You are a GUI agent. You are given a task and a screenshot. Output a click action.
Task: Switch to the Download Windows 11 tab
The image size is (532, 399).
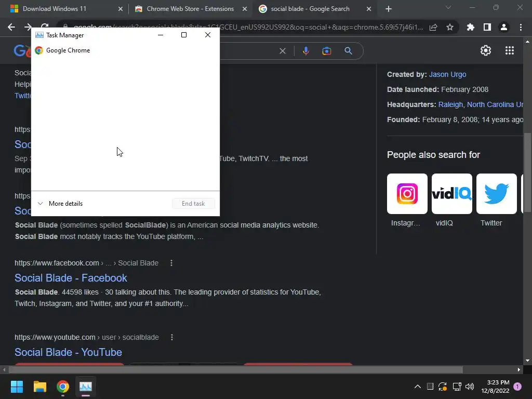pyautogui.click(x=54, y=9)
